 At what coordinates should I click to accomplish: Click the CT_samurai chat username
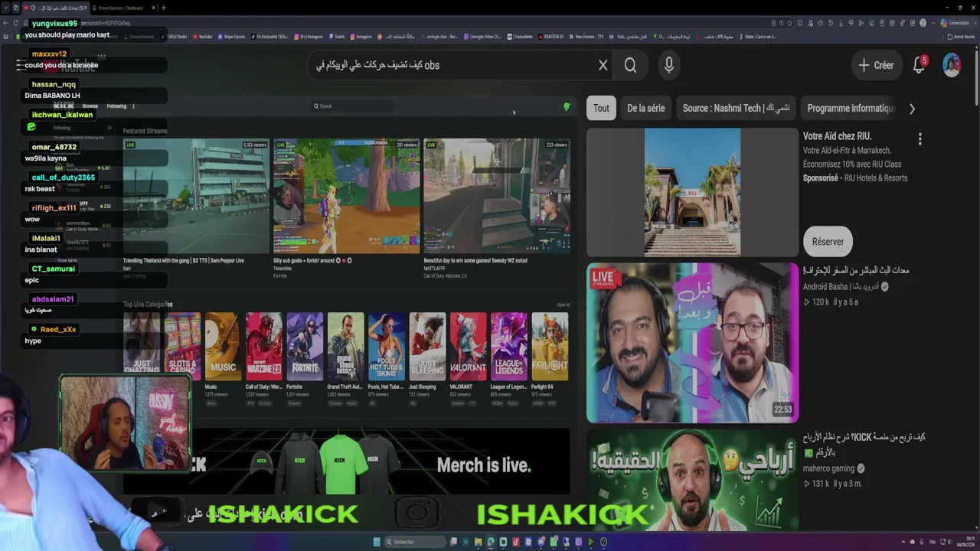tap(54, 269)
